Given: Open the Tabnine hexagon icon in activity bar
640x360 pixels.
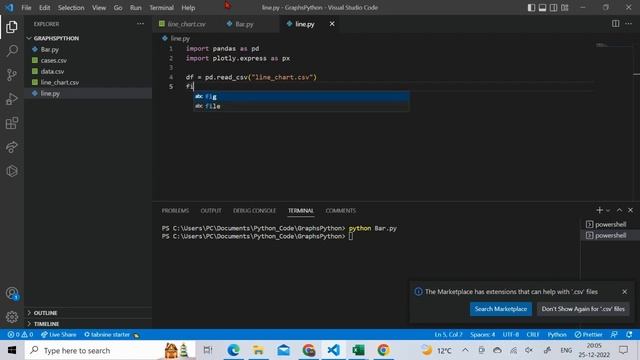Looking at the screenshot, I should 12,171.
